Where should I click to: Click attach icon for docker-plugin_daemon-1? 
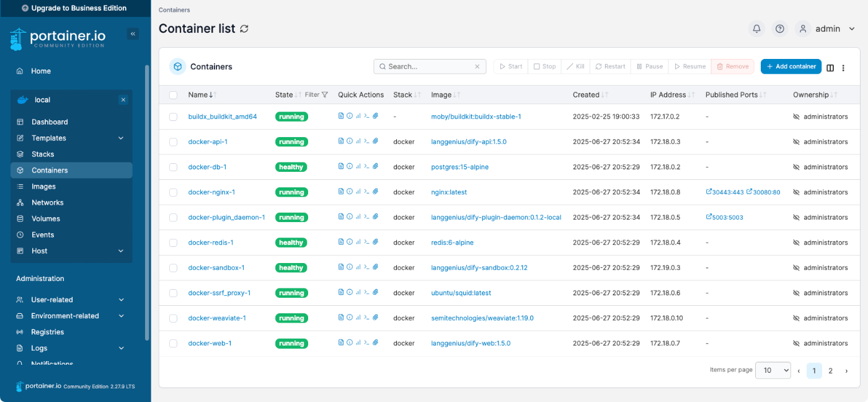[x=375, y=217]
